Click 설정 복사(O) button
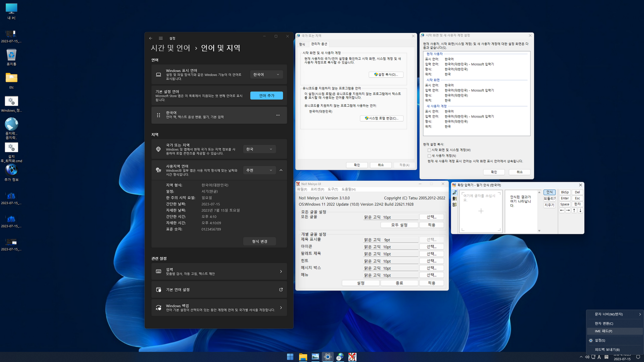The image size is (644, 362). click(x=386, y=75)
